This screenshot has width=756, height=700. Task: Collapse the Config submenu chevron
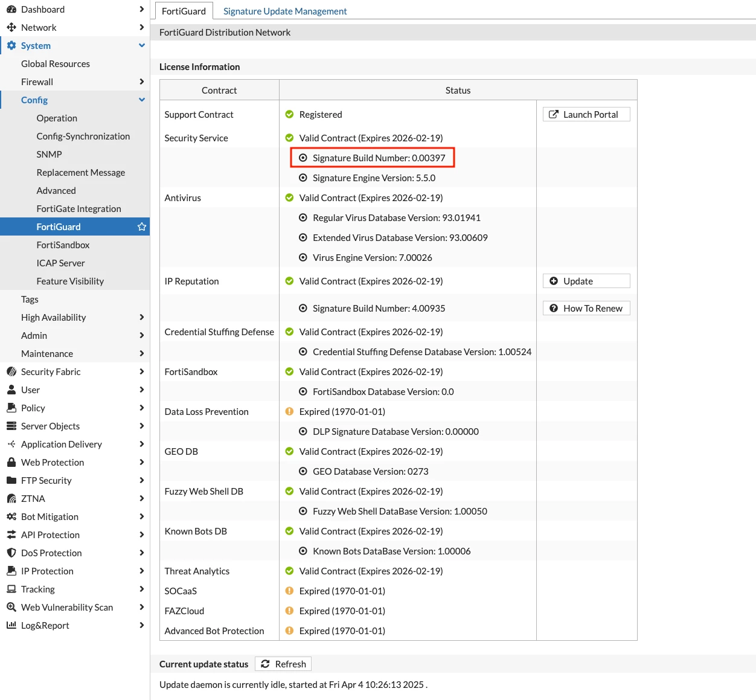point(142,100)
